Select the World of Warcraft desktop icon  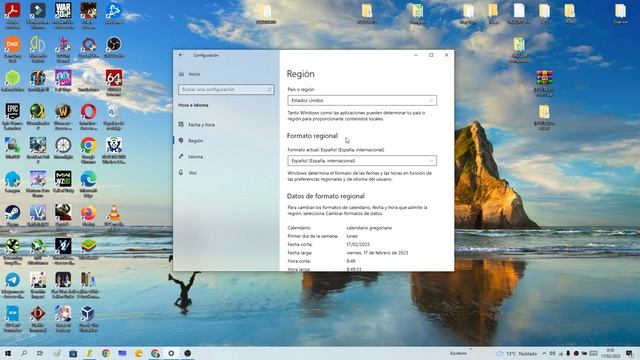[63, 117]
